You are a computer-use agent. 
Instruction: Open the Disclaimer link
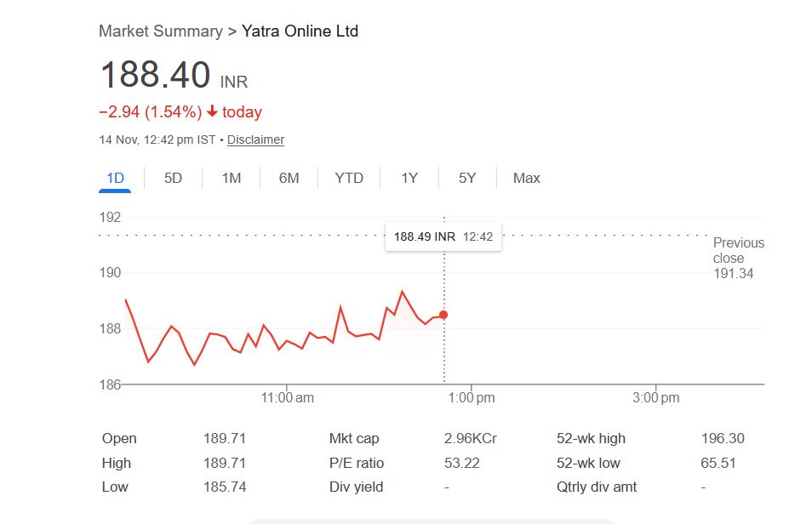coord(255,140)
